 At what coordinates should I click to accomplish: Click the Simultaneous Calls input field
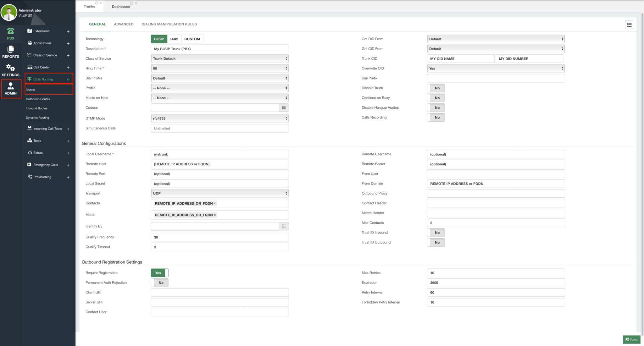(x=219, y=128)
